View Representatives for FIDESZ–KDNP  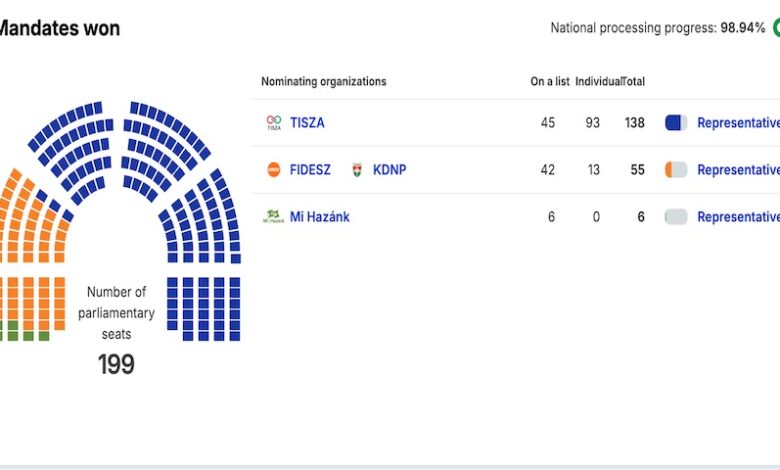click(x=738, y=170)
